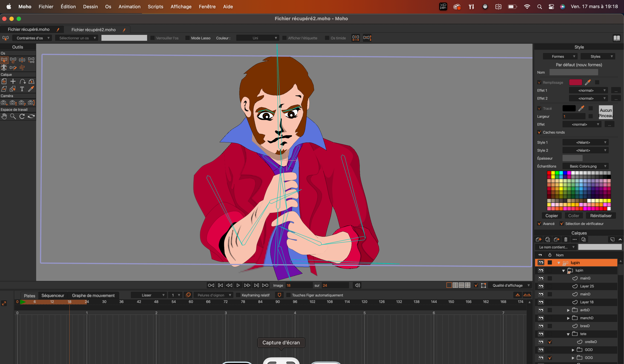Enable the Mode Lasso checkbox
Screen dimensions: 624x364
[x=187, y=38]
